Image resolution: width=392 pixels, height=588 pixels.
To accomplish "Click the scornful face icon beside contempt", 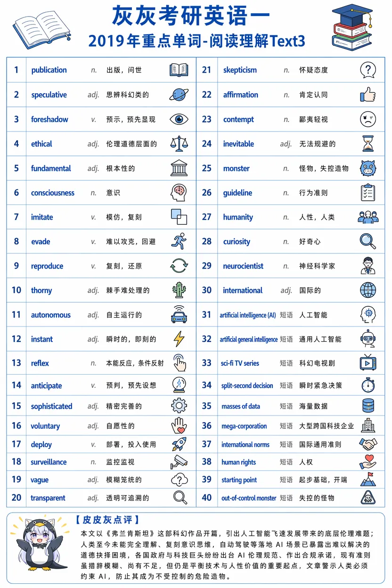I will point(368,119).
